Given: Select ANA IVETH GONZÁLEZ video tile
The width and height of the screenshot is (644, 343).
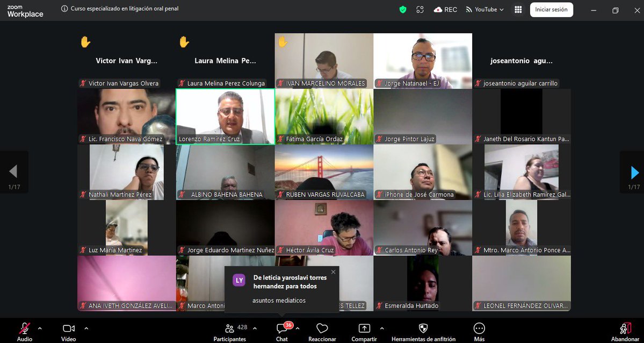Looking at the screenshot, I should pyautogui.click(x=127, y=283).
